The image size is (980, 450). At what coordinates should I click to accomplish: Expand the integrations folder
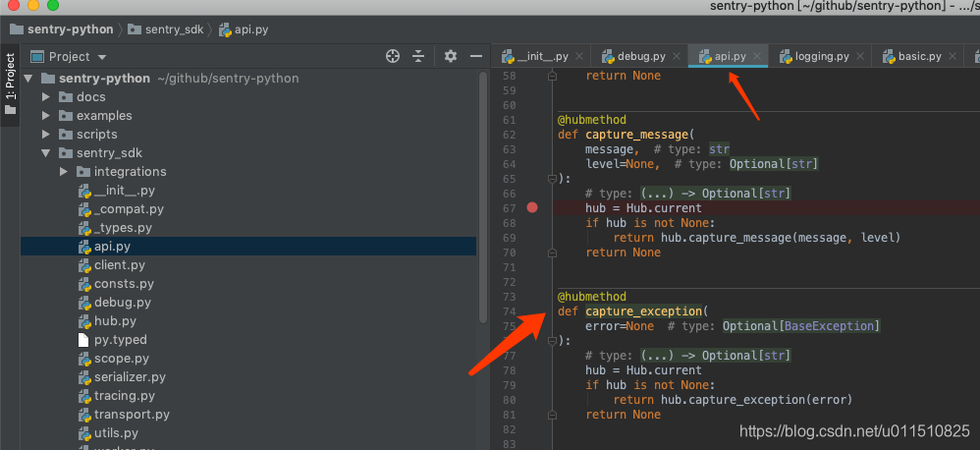(x=63, y=171)
